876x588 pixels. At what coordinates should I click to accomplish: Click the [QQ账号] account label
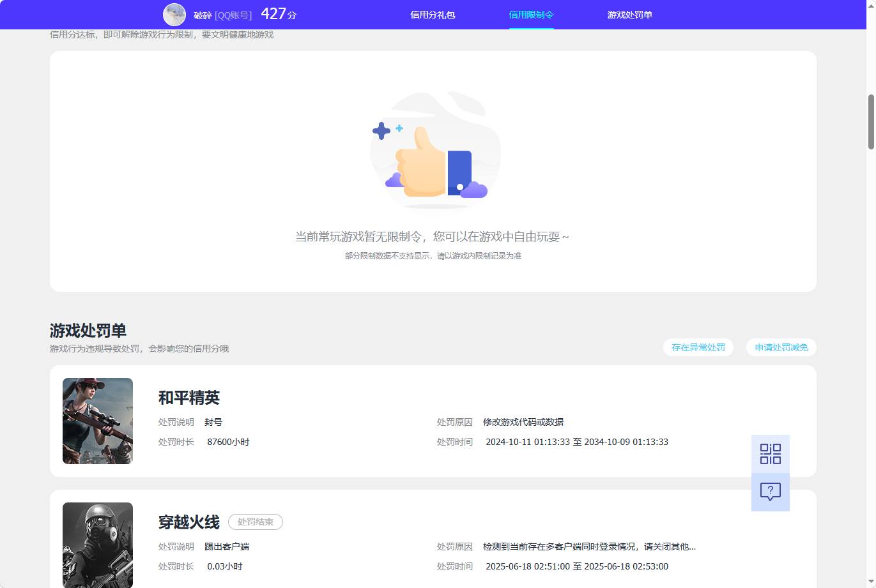tap(233, 15)
